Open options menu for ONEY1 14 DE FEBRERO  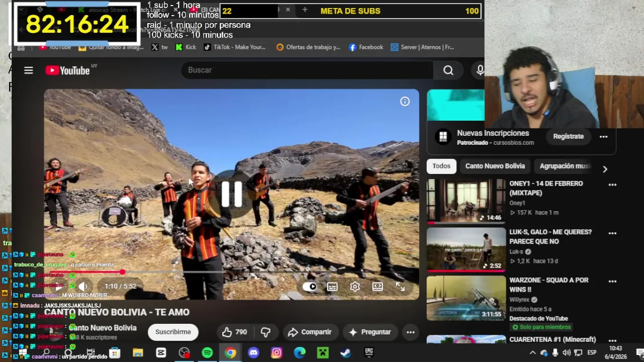pyautogui.click(x=612, y=185)
